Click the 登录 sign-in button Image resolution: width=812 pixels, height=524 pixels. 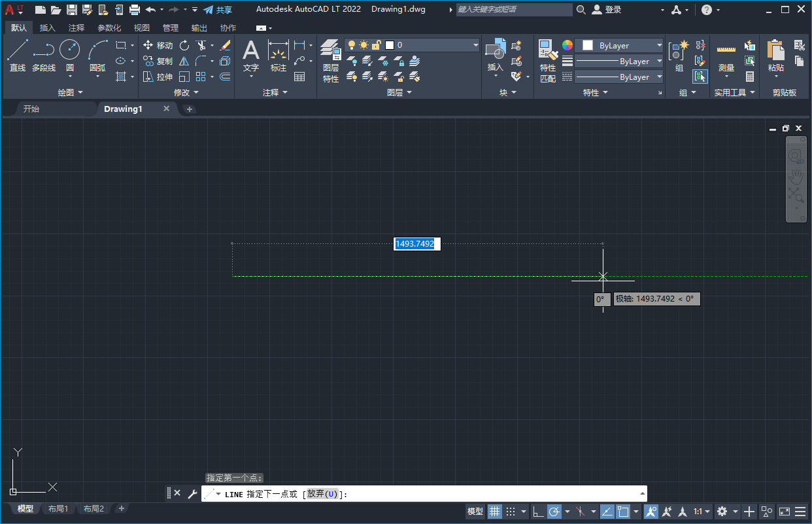(x=607, y=9)
